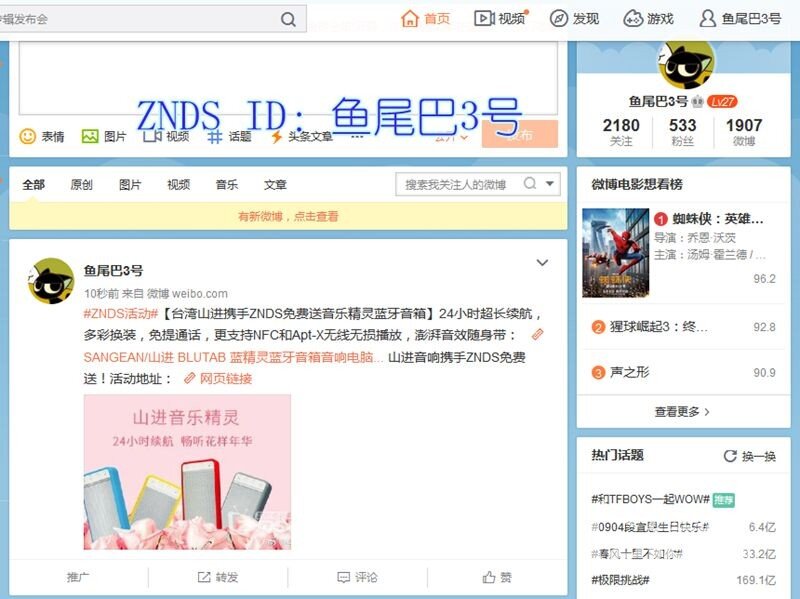This screenshot has width=800, height=599.
Task: Open the 游戏 games section
Action: click(649, 19)
